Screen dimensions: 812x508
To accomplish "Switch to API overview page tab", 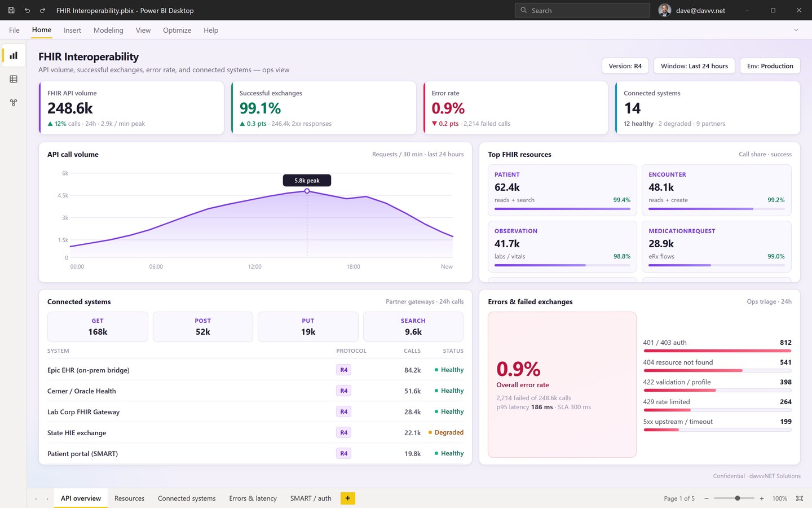I will click(81, 498).
